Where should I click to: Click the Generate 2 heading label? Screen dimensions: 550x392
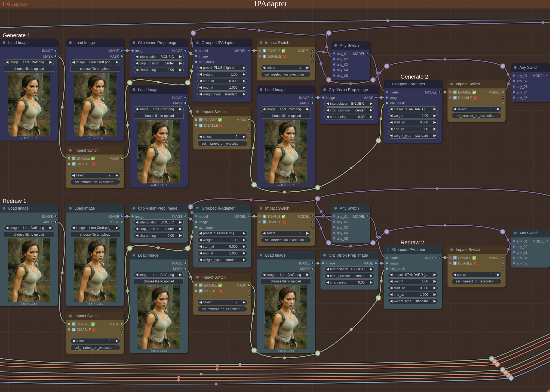414,77
